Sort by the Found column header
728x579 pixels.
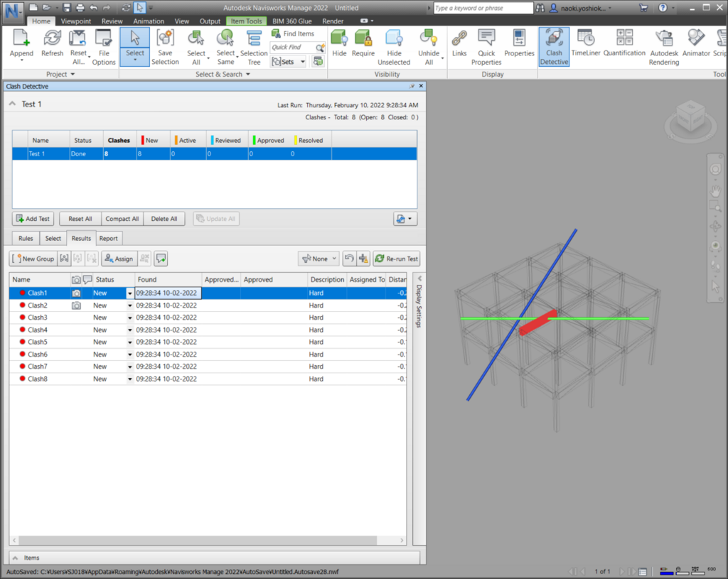[x=168, y=279]
